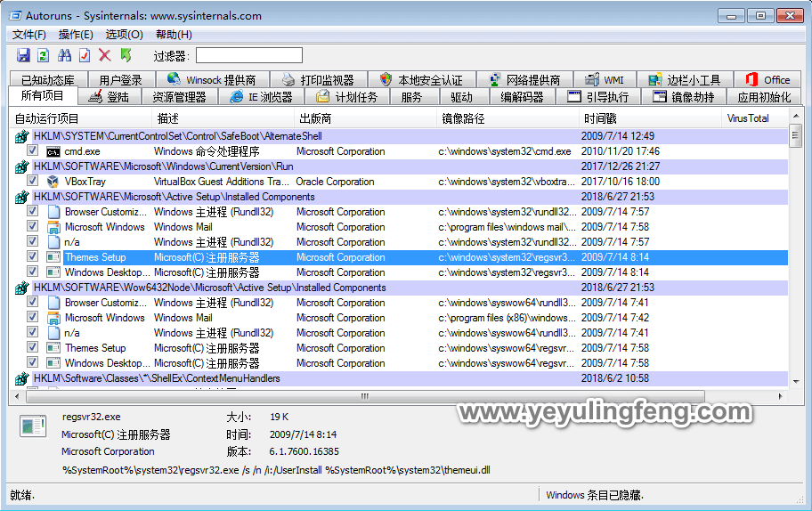812x511 pixels.
Task: Sort by VirusTotal column header
Action: click(x=754, y=118)
